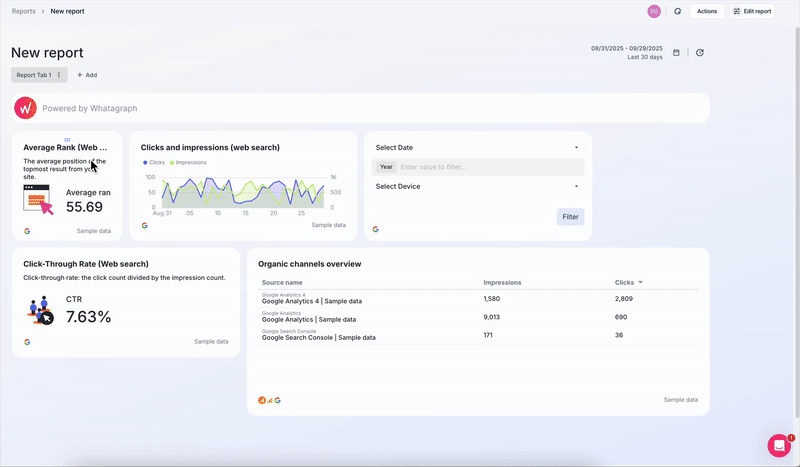Click the refresh icon beside the Actions button
The image size is (800, 467).
[677, 11]
